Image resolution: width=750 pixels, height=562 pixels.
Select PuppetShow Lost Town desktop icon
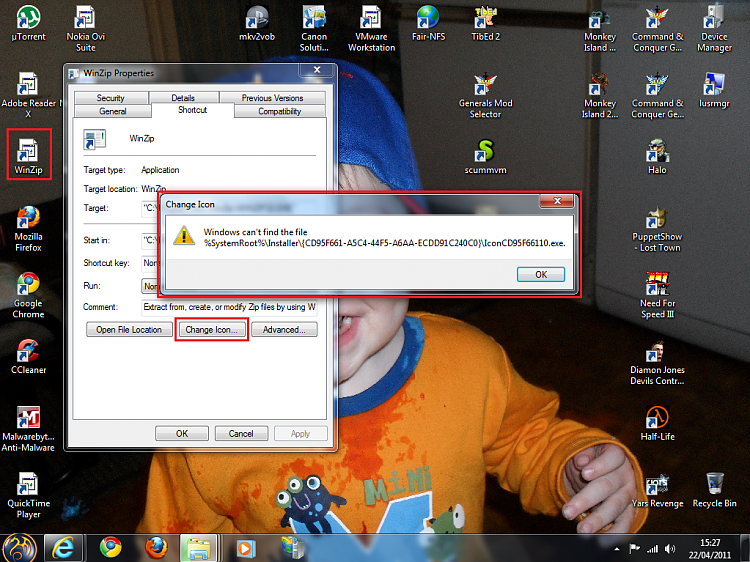pyautogui.click(x=657, y=230)
